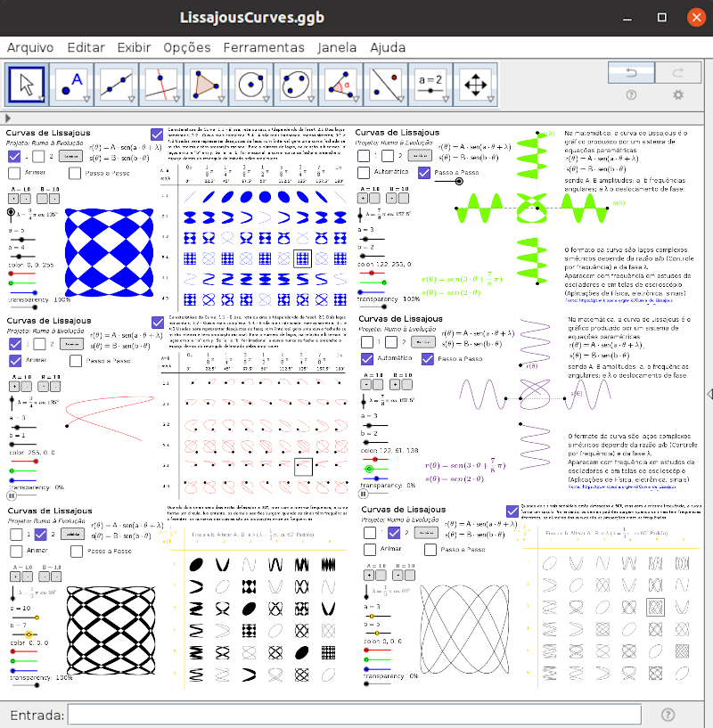Click the input bar help icon
The height and width of the screenshot is (728, 713).
(x=668, y=715)
